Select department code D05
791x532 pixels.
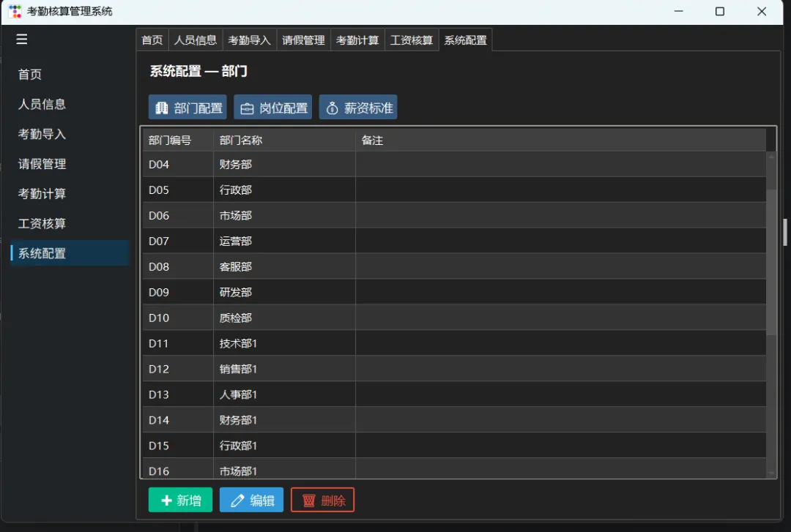178,190
